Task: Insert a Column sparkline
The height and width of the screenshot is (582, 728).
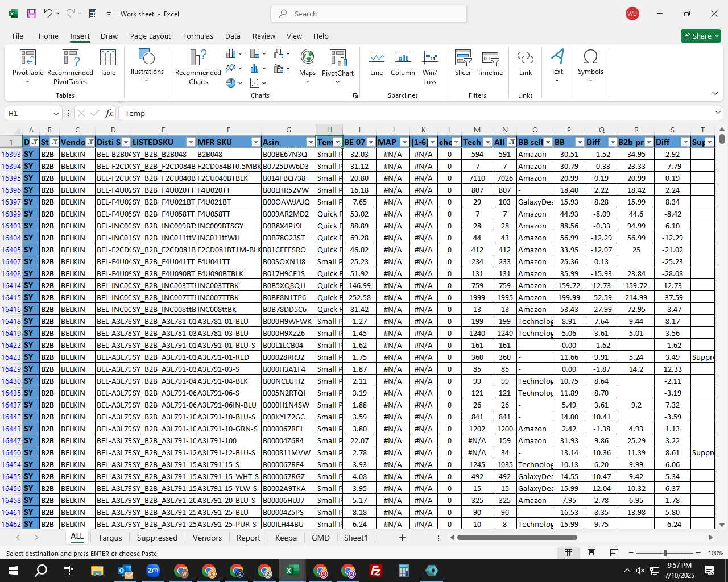Action: click(403, 63)
